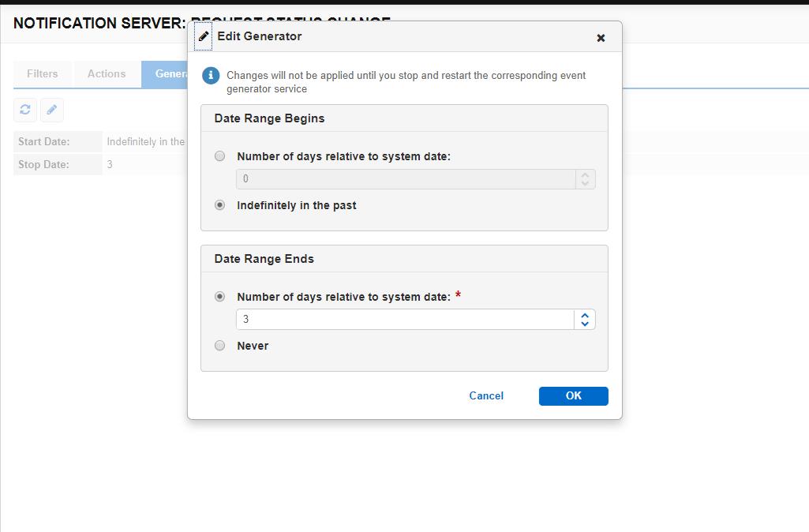The image size is (809, 532).
Task: Close the Edit Generator dialog with the X
Action: pyautogui.click(x=601, y=37)
